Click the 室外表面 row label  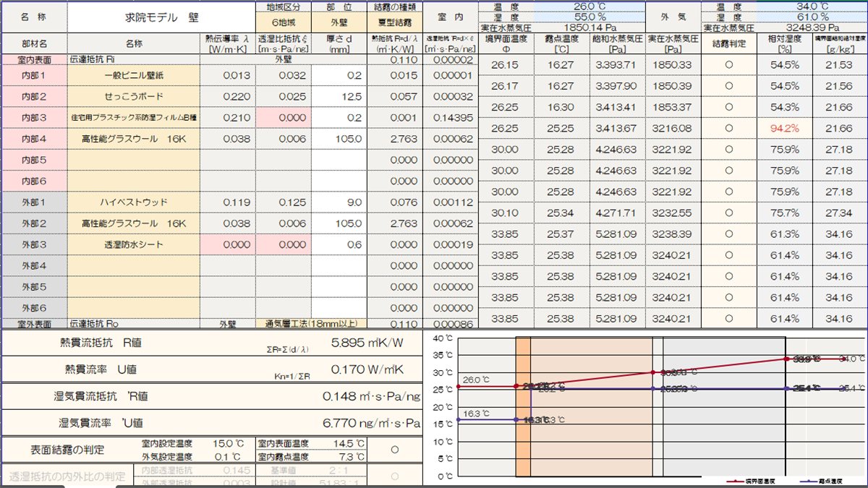coord(34,324)
